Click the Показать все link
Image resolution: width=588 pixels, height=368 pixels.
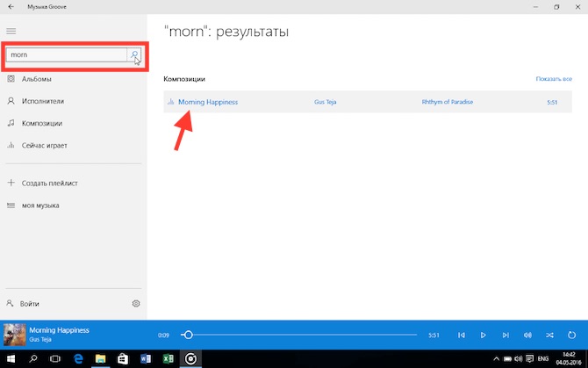pyautogui.click(x=554, y=79)
